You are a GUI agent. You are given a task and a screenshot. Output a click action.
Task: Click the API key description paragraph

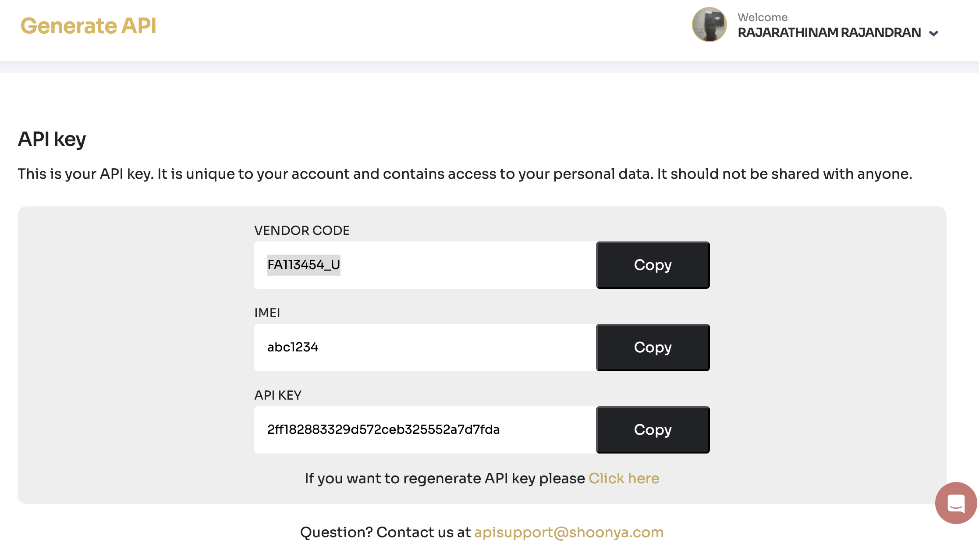point(465,174)
